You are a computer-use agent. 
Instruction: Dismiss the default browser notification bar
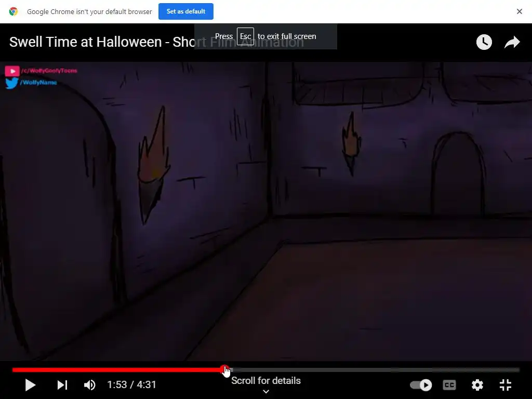[519, 11]
